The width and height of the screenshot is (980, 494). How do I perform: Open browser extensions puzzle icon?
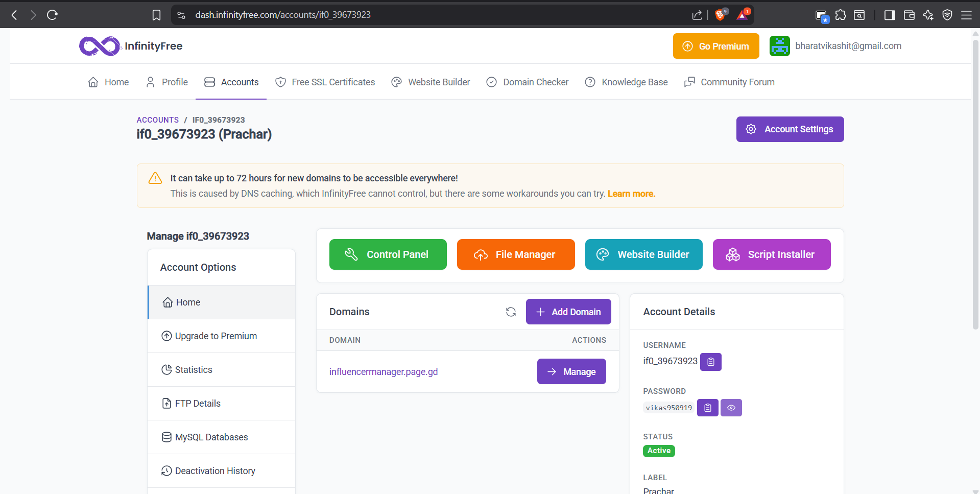(841, 15)
